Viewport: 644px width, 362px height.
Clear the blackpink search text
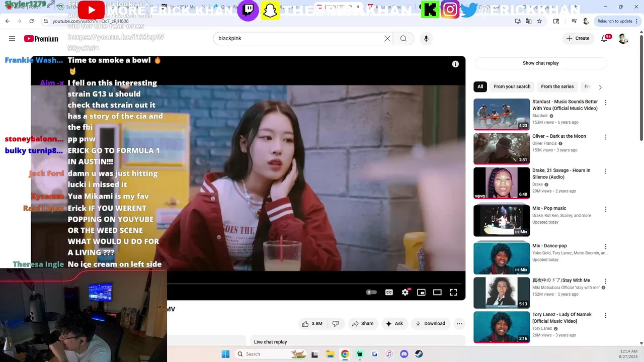point(387,39)
